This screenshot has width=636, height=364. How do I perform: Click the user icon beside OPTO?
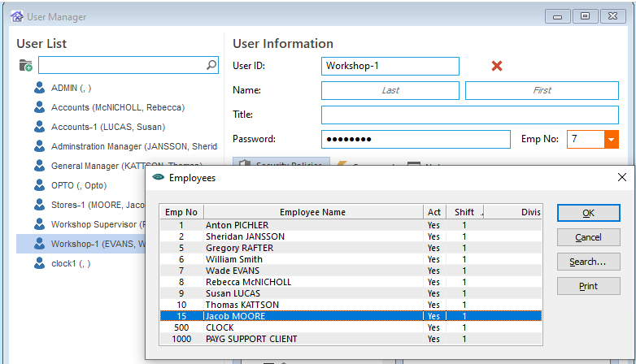point(39,185)
